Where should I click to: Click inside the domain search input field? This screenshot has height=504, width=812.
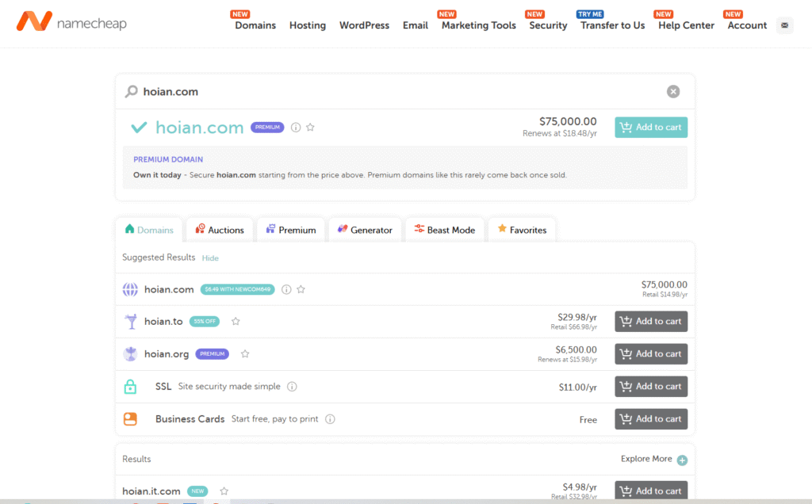pyautogui.click(x=396, y=92)
